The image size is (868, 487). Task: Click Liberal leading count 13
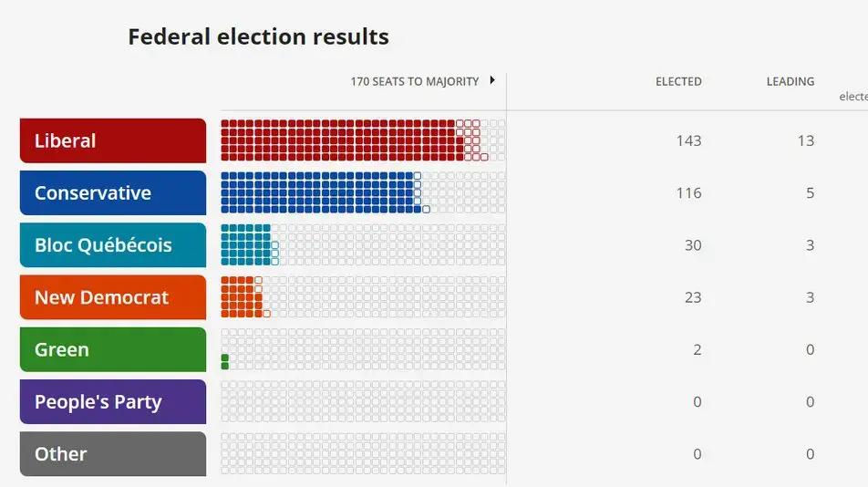pyautogui.click(x=804, y=140)
